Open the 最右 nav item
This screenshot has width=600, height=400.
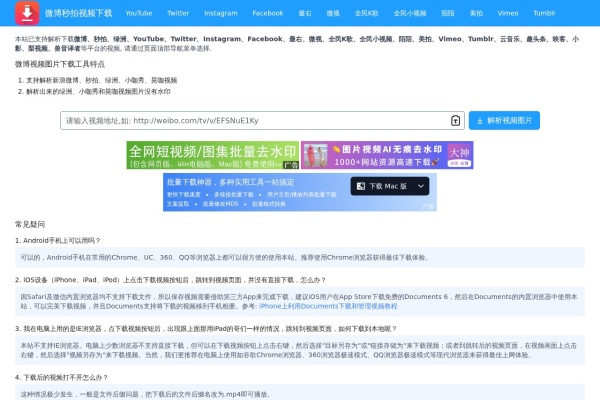[x=305, y=13]
